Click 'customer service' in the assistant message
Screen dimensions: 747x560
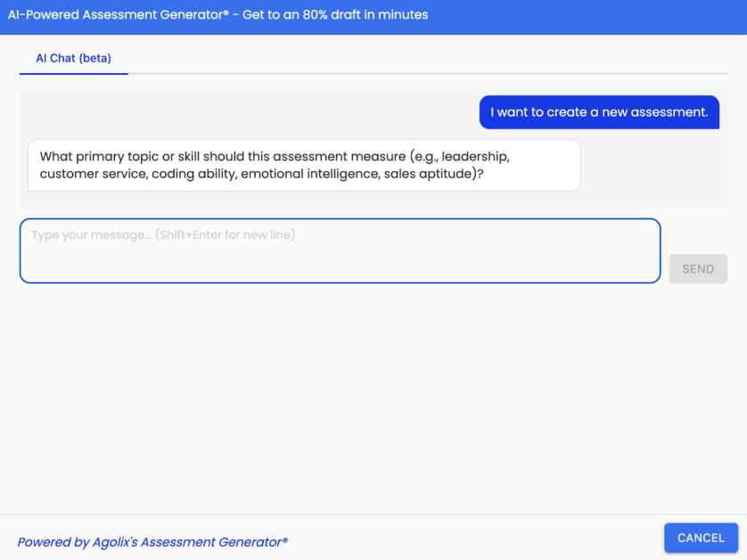click(x=92, y=174)
